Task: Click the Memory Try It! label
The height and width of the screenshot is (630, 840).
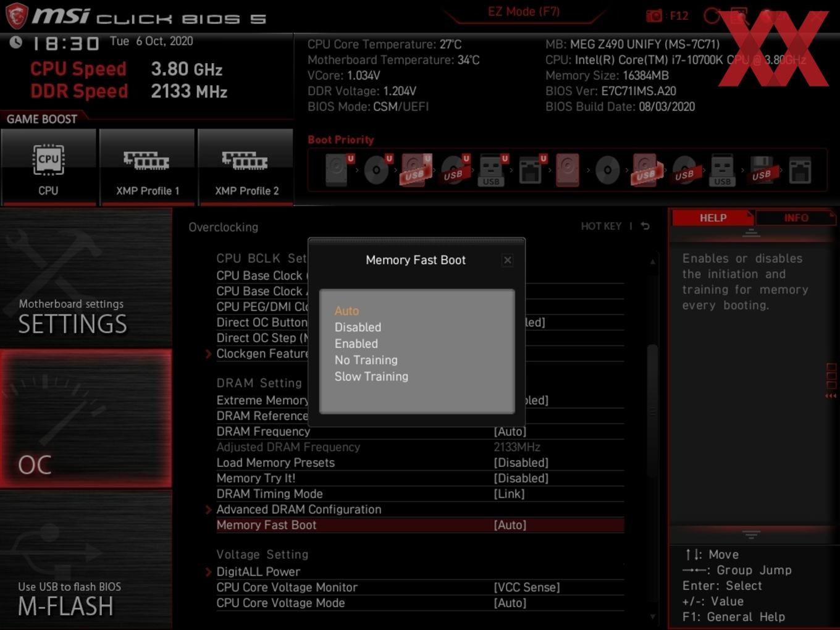Action: tap(256, 478)
